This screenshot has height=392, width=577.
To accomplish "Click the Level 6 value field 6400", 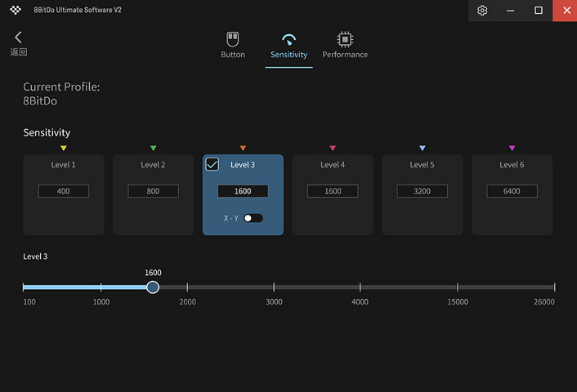I will coord(512,191).
